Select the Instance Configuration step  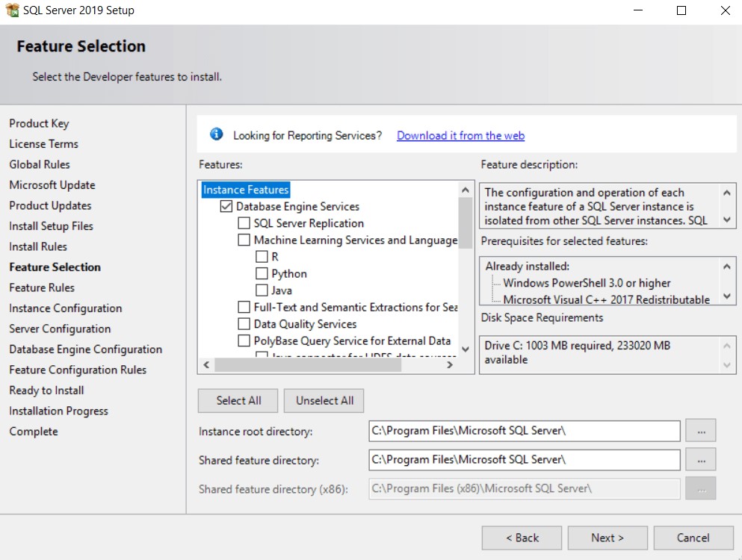(65, 308)
